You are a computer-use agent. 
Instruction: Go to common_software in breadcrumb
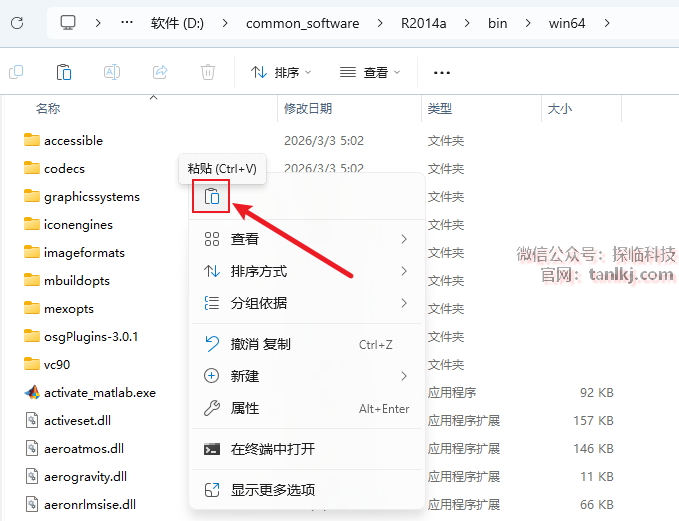pyautogui.click(x=302, y=23)
